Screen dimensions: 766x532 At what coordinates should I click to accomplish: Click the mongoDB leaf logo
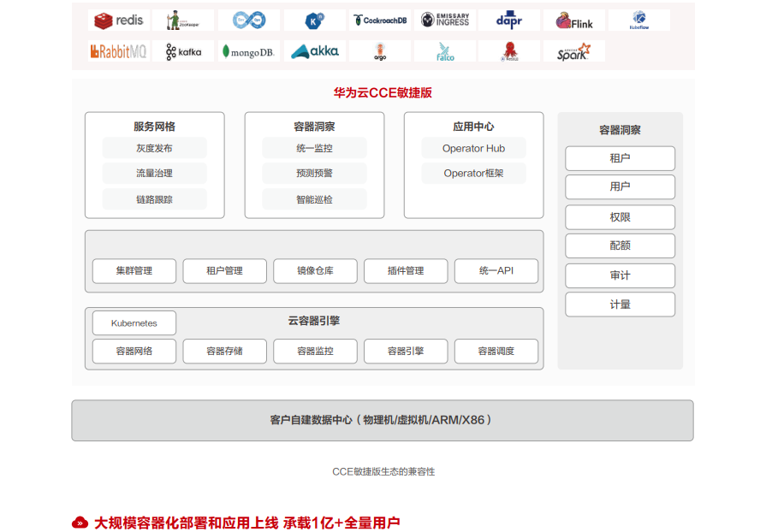(249, 50)
